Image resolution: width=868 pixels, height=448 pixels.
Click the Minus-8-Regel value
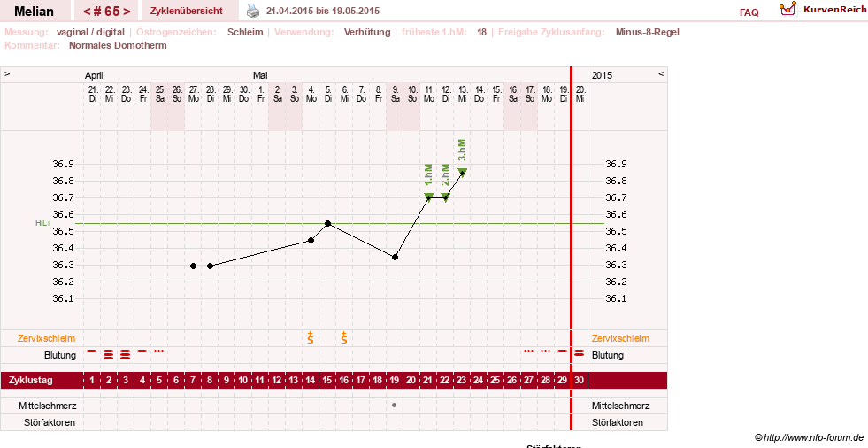point(647,32)
